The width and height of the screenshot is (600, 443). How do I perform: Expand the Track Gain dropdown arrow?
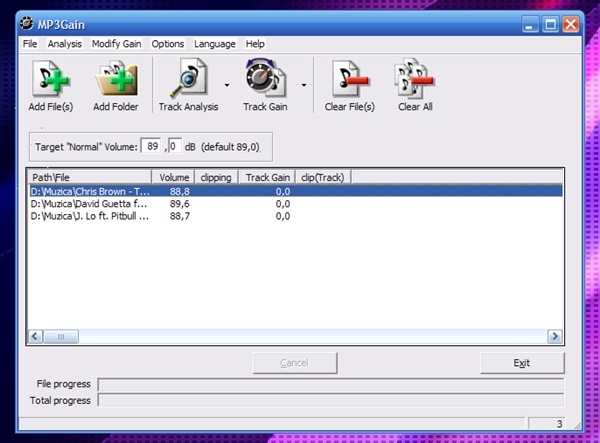(304, 85)
